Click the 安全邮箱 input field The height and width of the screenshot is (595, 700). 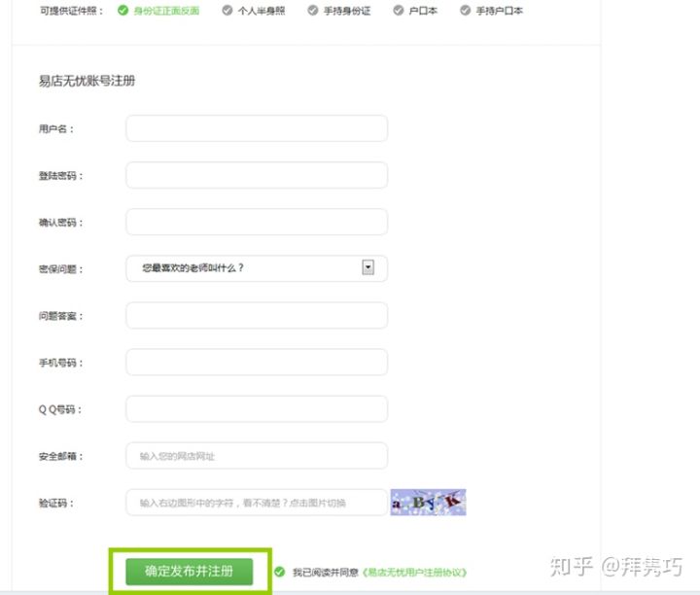[x=257, y=456]
